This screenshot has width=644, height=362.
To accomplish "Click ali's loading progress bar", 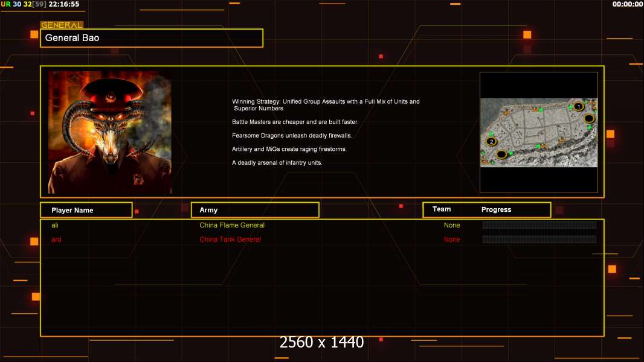I will (x=539, y=224).
